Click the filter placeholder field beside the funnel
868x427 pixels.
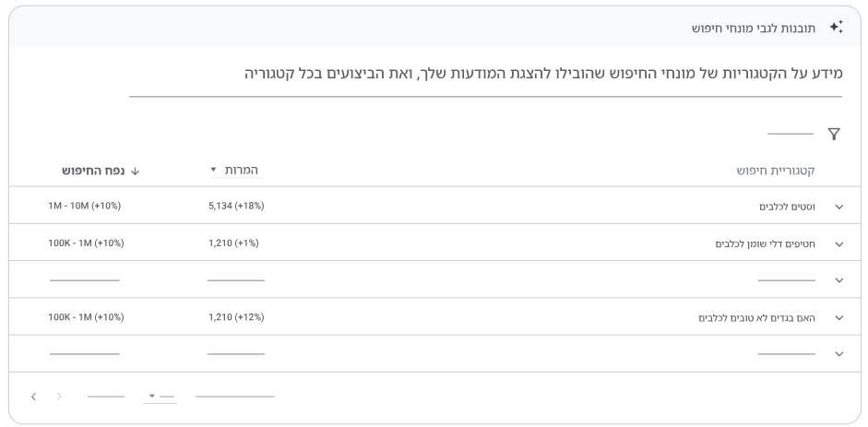pos(791,134)
